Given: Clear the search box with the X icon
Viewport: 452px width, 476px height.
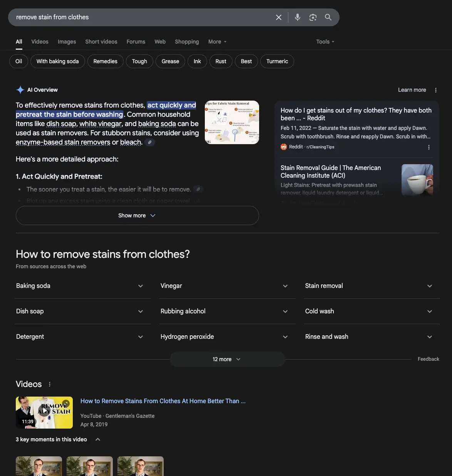Looking at the screenshot, I should click(279, 17).
